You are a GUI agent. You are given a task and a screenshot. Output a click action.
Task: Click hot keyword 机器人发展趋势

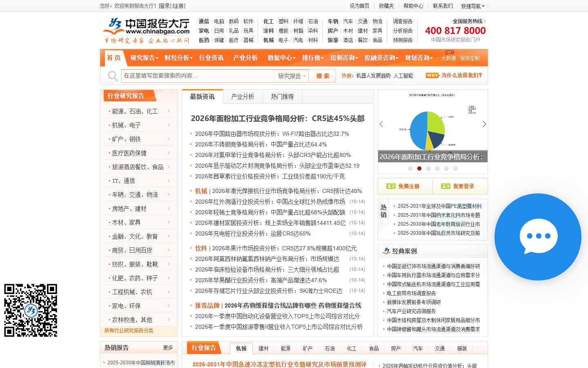373,76
